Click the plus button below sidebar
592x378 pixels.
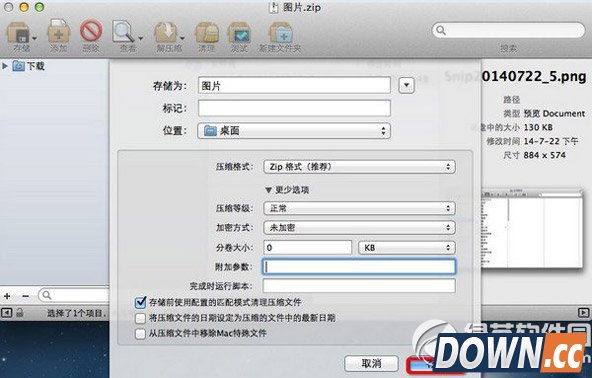[x=7, y=296]
